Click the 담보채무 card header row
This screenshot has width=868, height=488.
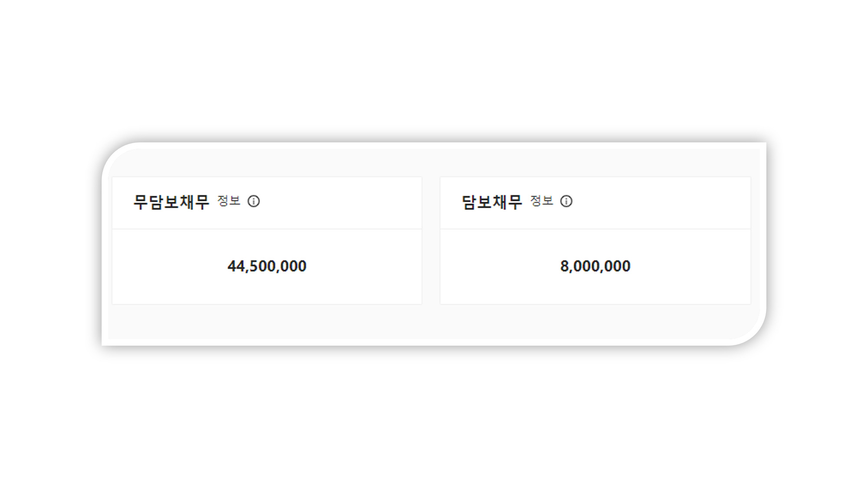tap(595, 203)
